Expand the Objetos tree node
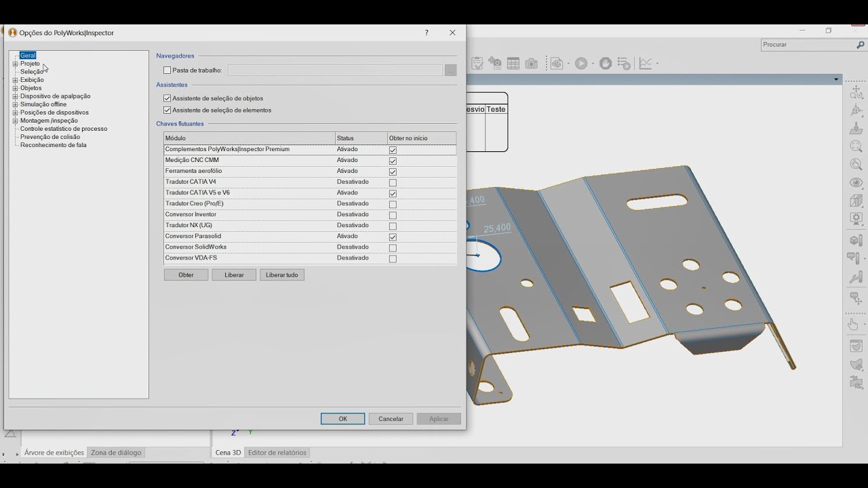The height and width of the screenshot is (488, 868). click(15, 88)
